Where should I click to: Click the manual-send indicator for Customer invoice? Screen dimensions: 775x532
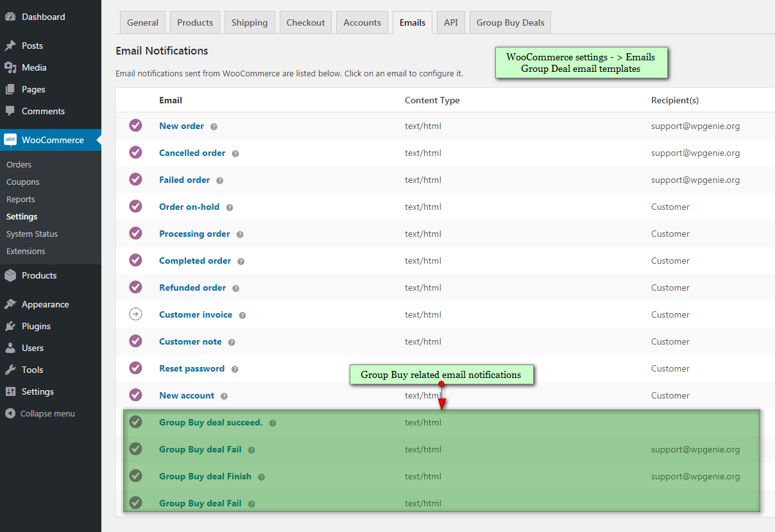point(135,314)
